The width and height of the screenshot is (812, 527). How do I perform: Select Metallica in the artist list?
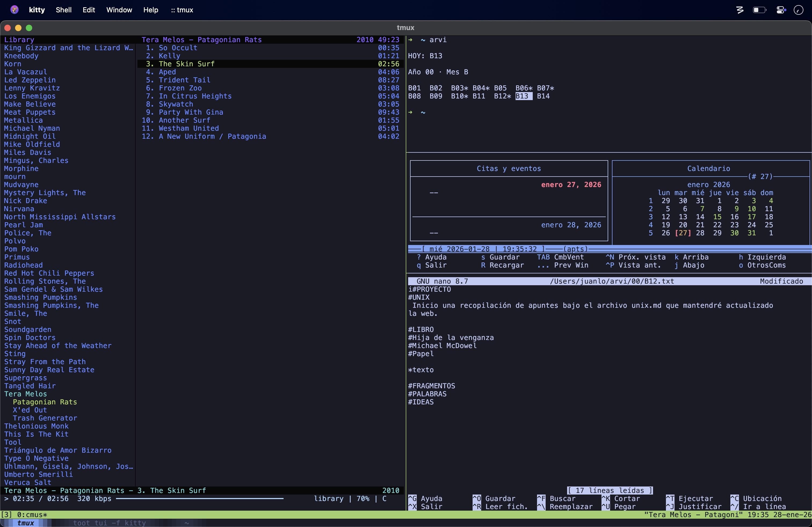pos(24,120)
